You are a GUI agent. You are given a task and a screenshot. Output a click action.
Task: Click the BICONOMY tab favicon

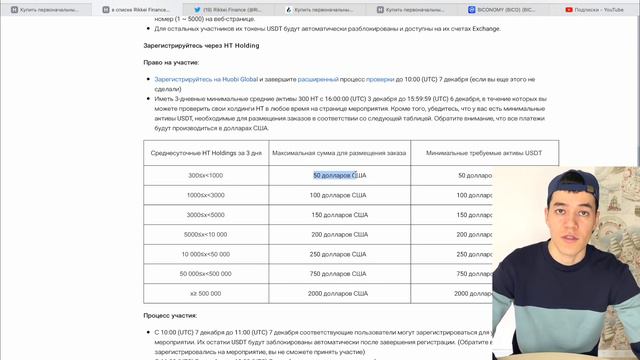pos(472,9)
